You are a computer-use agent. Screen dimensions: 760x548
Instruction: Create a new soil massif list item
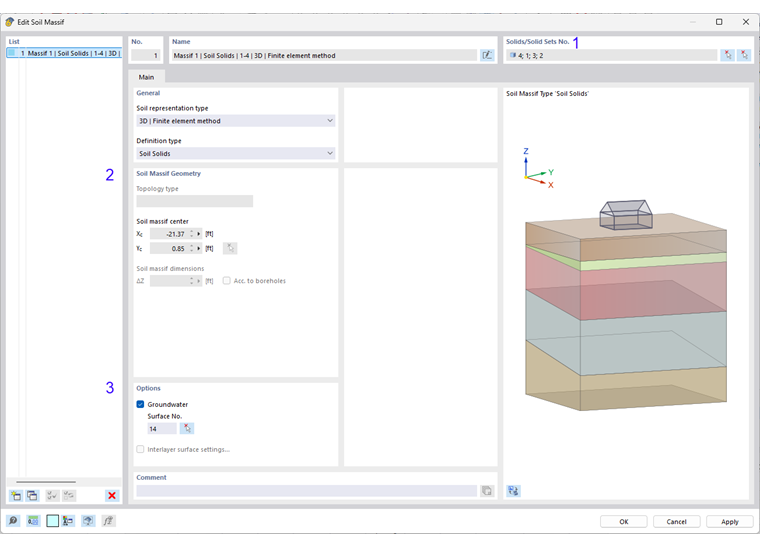point(16,495)
